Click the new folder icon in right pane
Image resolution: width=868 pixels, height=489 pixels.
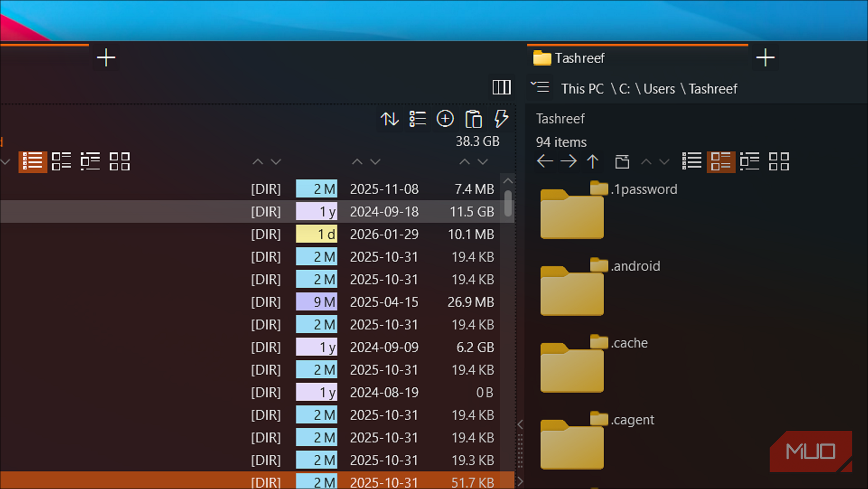622,161
